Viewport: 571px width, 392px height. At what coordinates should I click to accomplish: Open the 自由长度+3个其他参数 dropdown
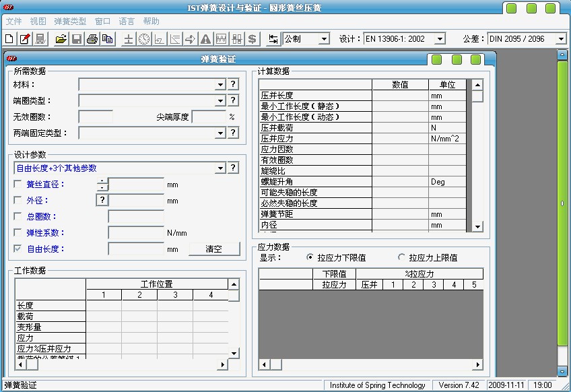pos(220,168)
